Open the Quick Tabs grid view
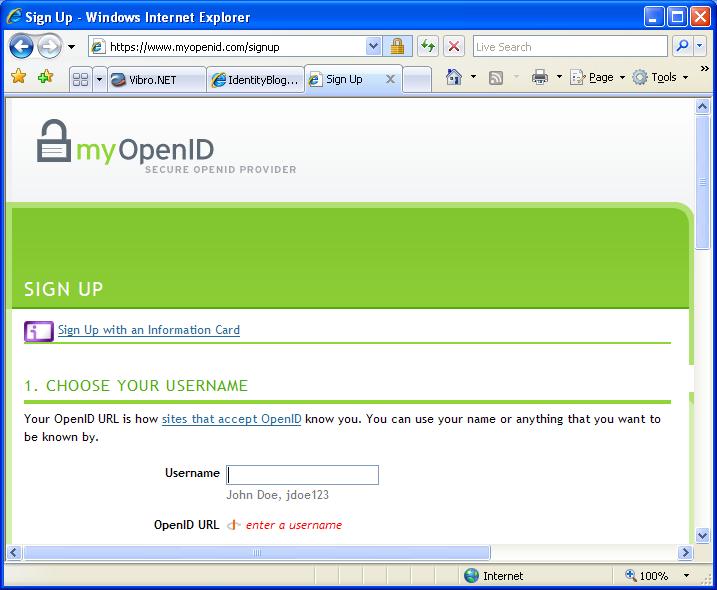The width and height of the screenshot is (717, 590). pyautogui.click(x=81, y=79)
